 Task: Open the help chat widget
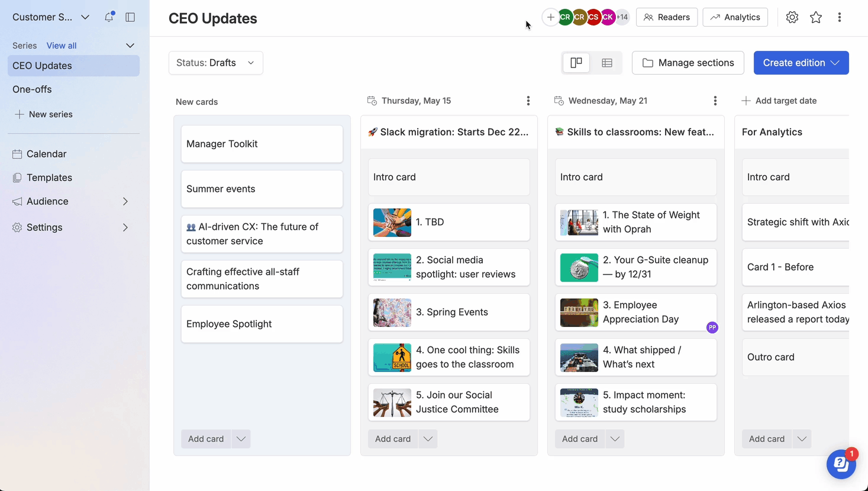(x=841, y=464)
